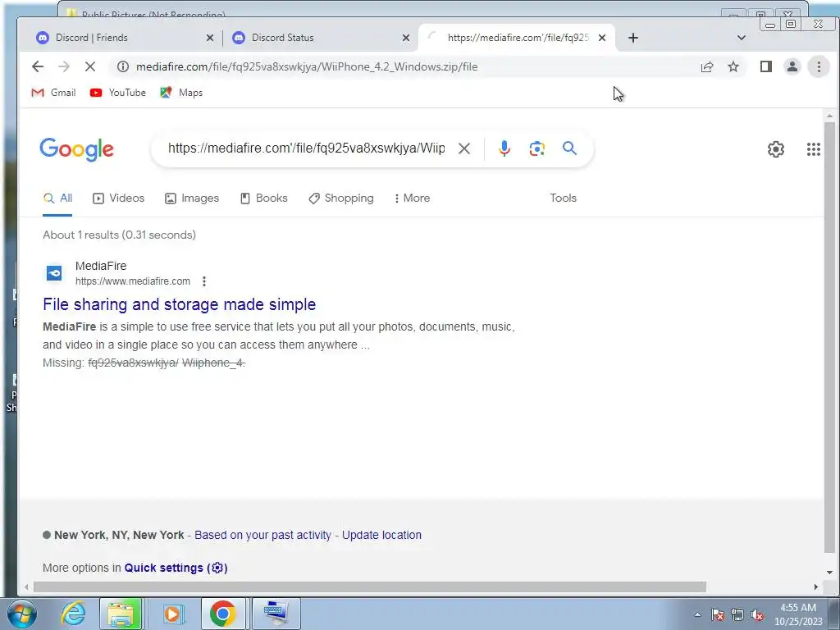This screenshot has height=630, width=840.
Task: Click the volume speaker tray icon
Action: (757, 614)
